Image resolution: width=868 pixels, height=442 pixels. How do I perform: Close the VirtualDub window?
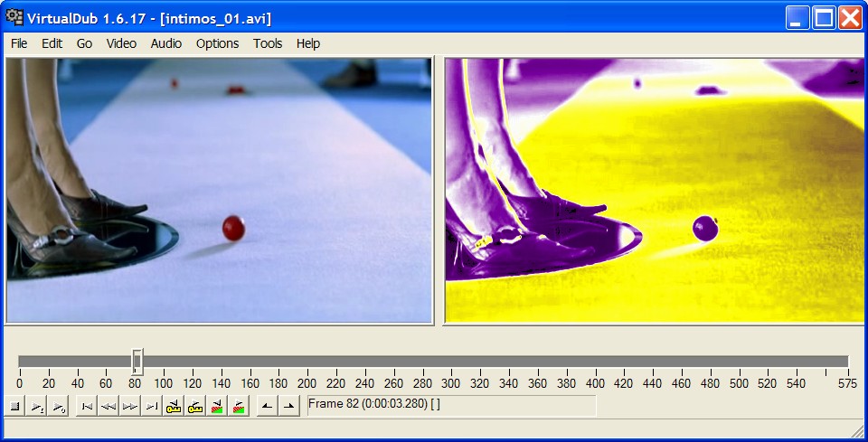(x=850, y=18)
